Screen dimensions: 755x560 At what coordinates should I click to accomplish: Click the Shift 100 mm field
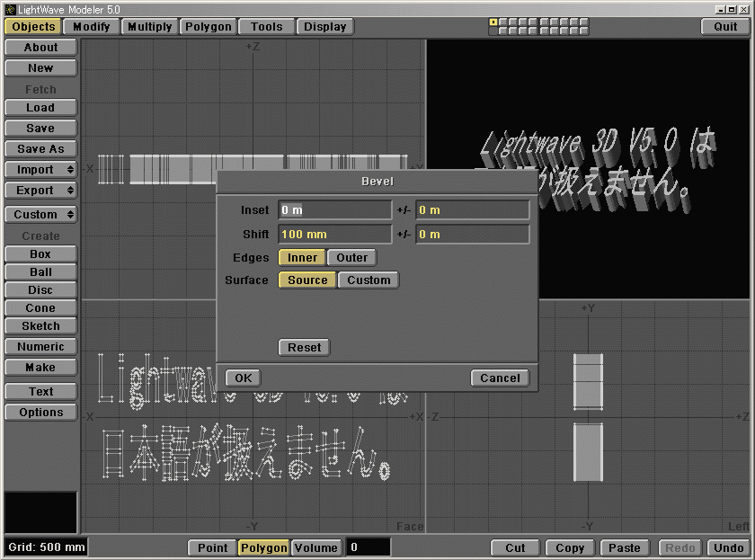point(334,235)
